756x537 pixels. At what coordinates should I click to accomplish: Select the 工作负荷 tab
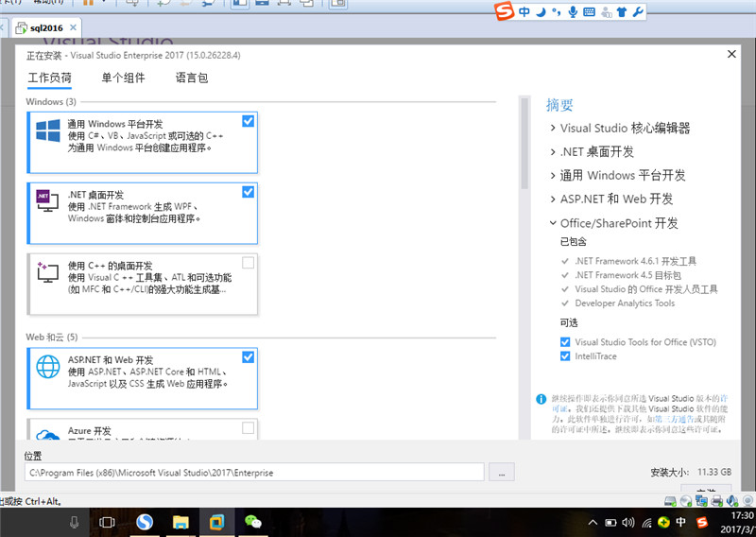pyautogui.click(x=50, y=78)
